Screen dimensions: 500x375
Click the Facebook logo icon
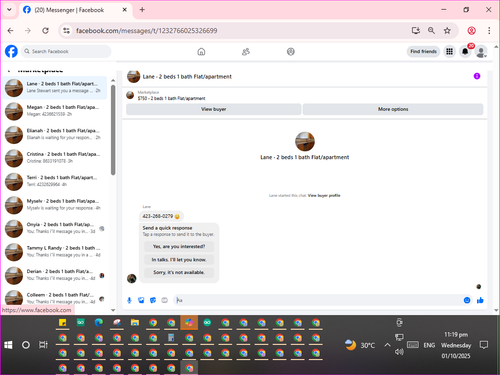click(11, 51)
